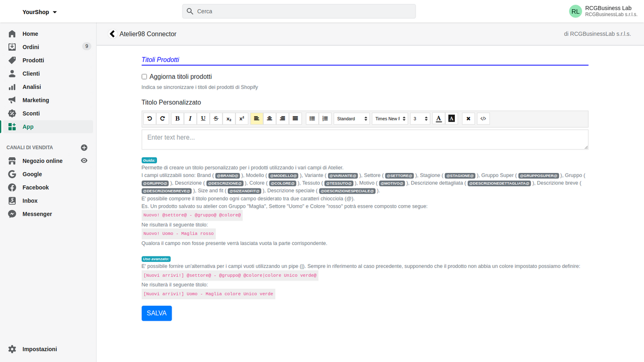Click the @SIZEANDFIT@ field tag
The image size is (644, 362).
coord(244,191)
